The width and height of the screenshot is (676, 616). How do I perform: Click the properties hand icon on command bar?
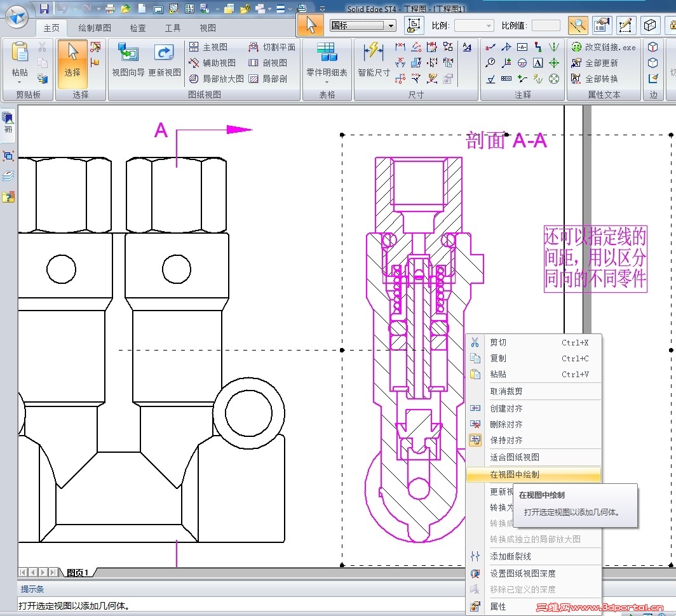click(602, 25)
